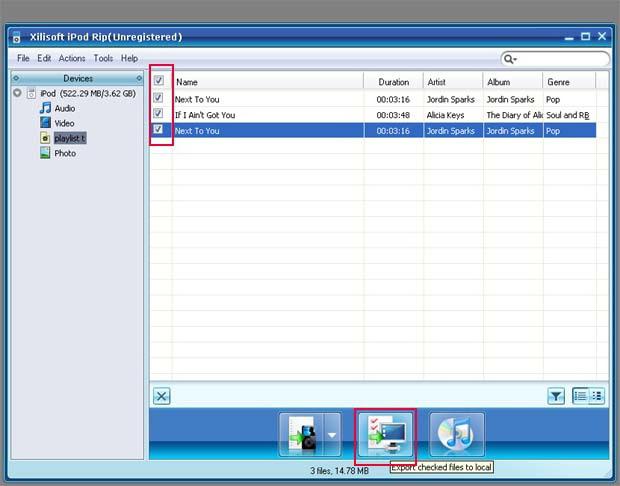The height and width of the screenshot is (486, 620).
Task: Open the Video library in sidebar
Action: click(64, 123)
